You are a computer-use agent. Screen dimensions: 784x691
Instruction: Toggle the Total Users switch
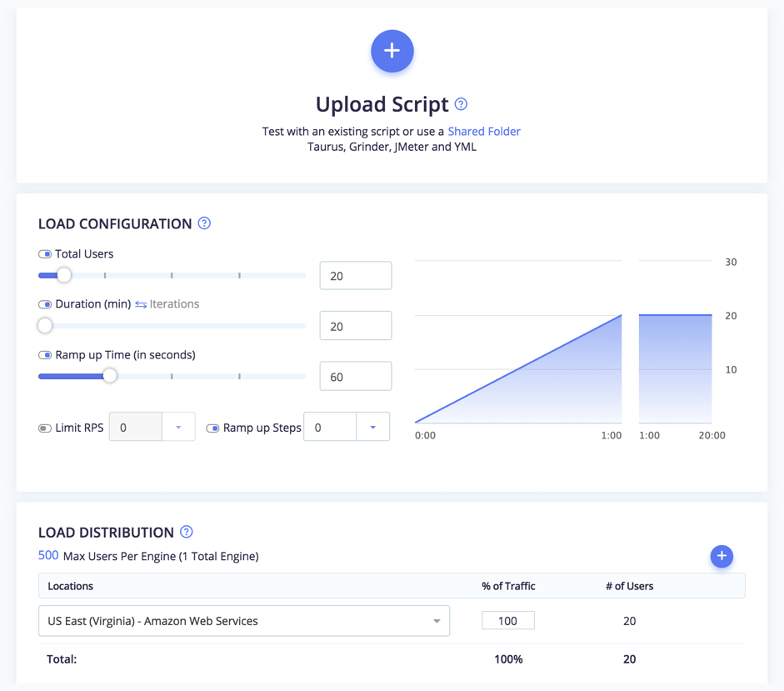point(45,254)
